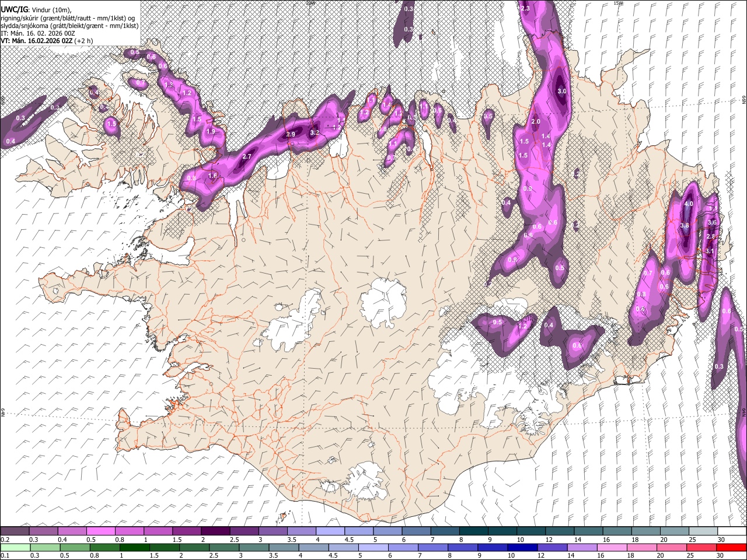
Task: Select the 2.3 precipitation value label
Action: tap(525, 8)
